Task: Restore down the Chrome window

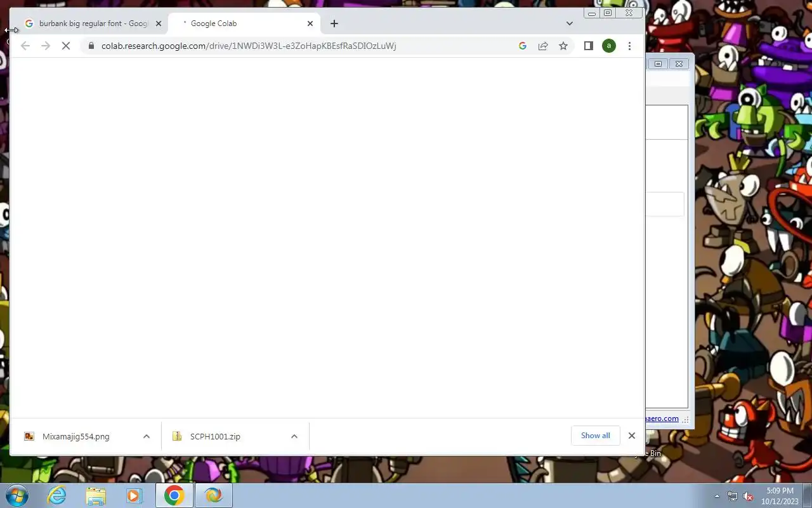Action: coord(608,13)
